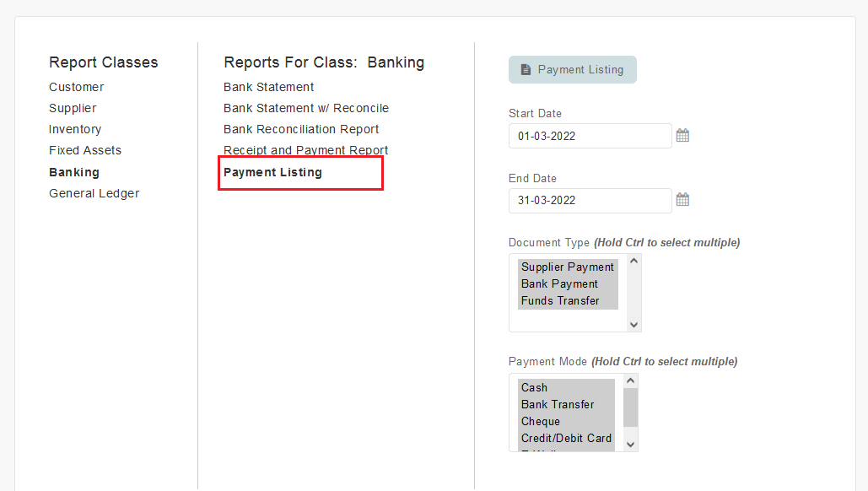Choose Cheque payment mode

click(x=566, y=421)
